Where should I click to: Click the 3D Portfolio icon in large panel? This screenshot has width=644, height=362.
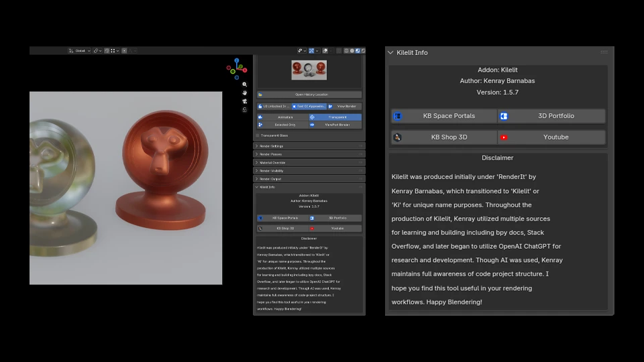pos(504,116)
